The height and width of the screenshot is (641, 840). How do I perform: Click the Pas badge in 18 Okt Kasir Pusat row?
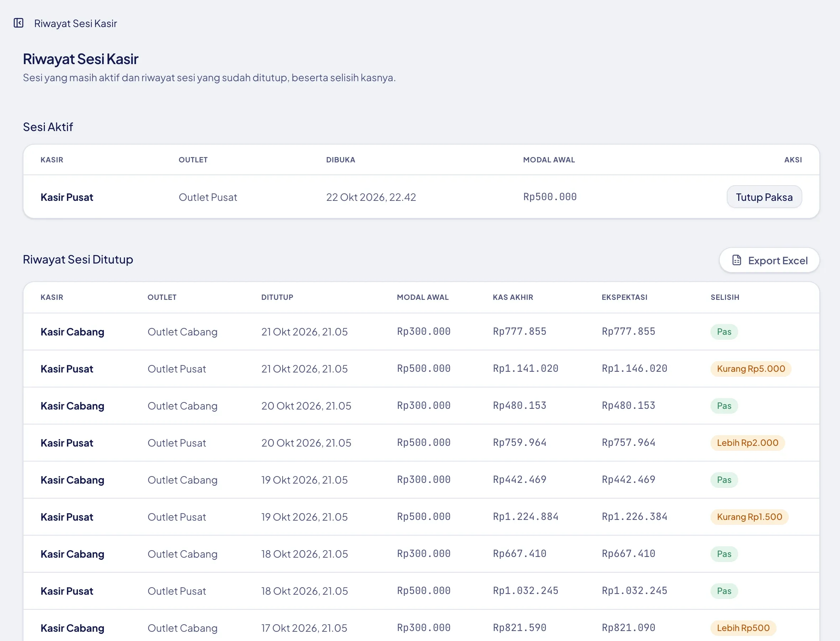pos(724,591)
